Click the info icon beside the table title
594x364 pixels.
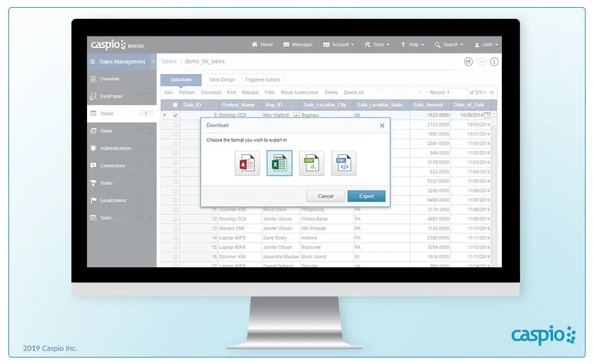coord(494,62)
